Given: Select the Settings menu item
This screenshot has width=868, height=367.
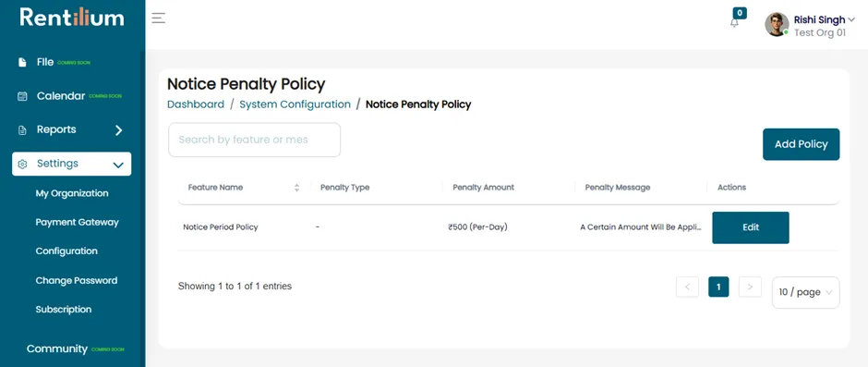Looking at the screenshot, I should (x=71, y=164).
